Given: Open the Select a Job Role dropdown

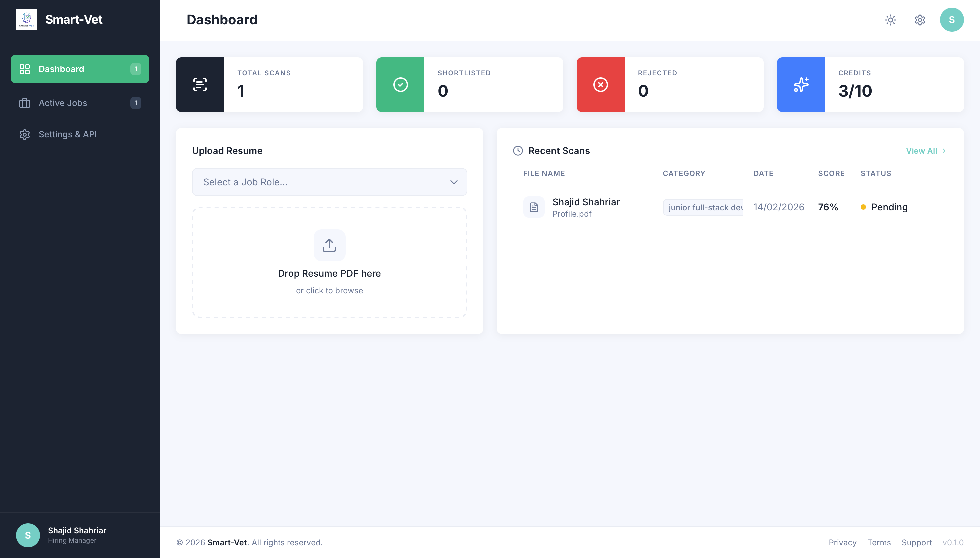Looking at the screenshot, I should (329, 182).
